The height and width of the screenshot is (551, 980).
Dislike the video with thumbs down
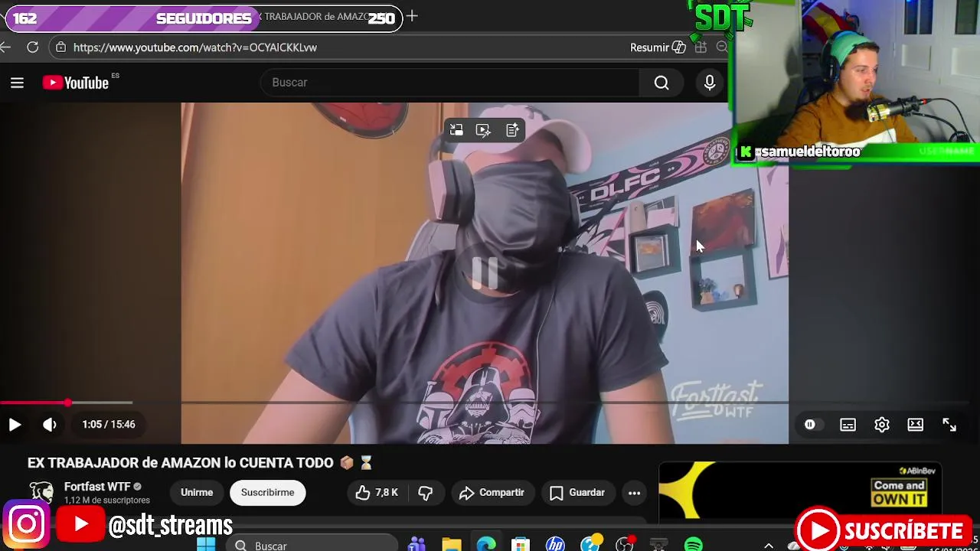(x=426, y=493)
